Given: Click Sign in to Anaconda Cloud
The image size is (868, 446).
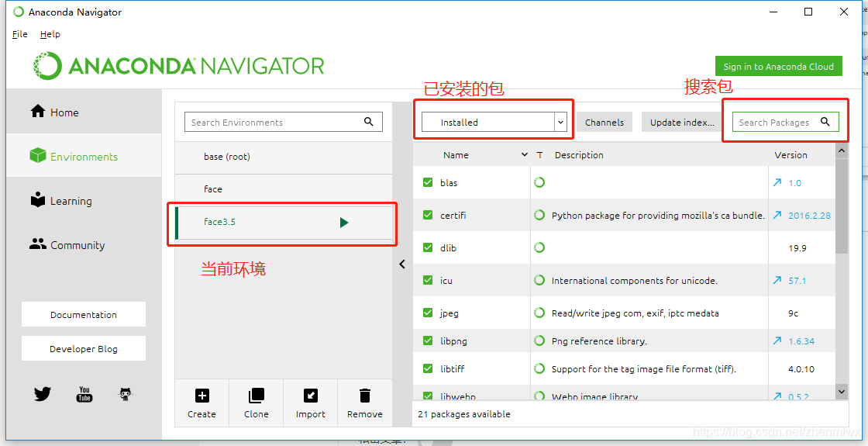Looking at the screenshot, I should point(778,66).
